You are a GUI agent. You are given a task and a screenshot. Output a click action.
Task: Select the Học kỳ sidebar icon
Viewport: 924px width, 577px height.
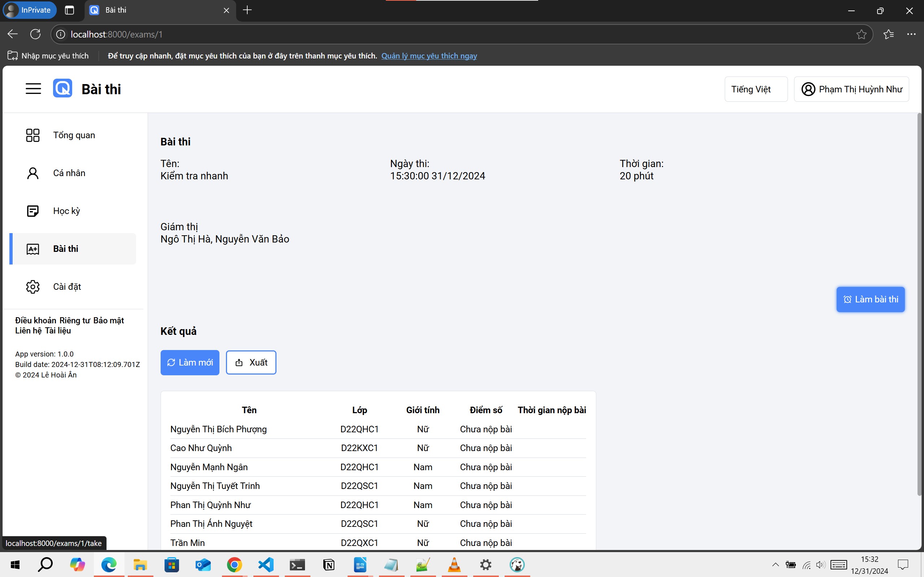pos(33,211)
